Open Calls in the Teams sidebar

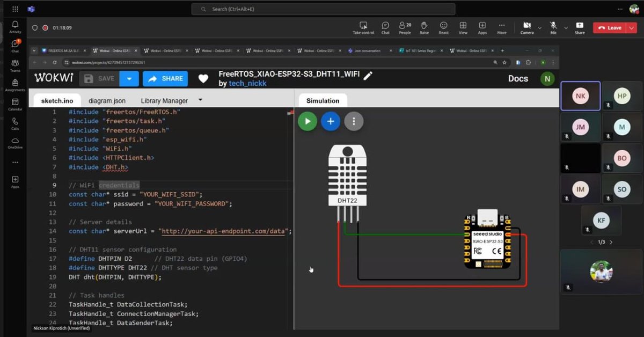point(15,123)
